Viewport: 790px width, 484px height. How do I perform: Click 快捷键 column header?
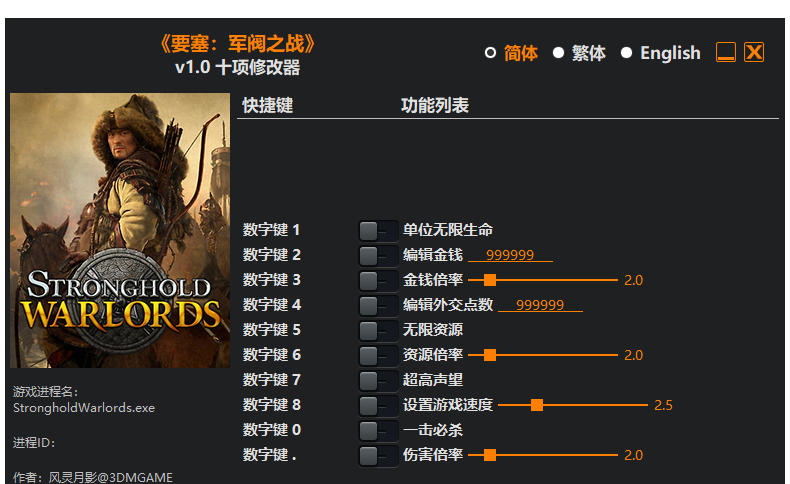(268, 105)
